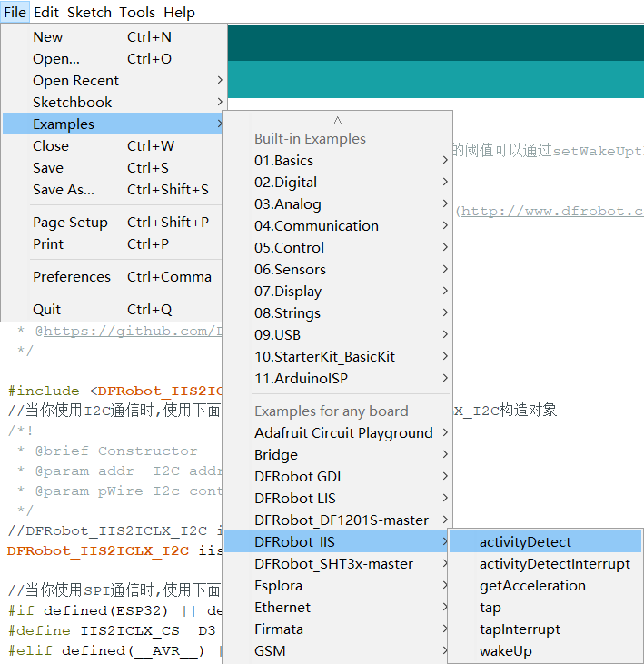Expand the 07.Display examples
Screen dimensions: 644x664
click(x=338, y=292)
